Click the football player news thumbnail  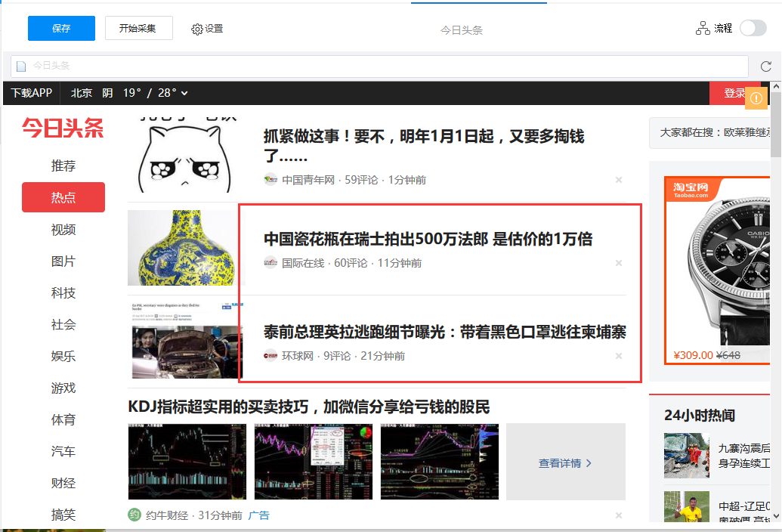(x=687, y=507)
